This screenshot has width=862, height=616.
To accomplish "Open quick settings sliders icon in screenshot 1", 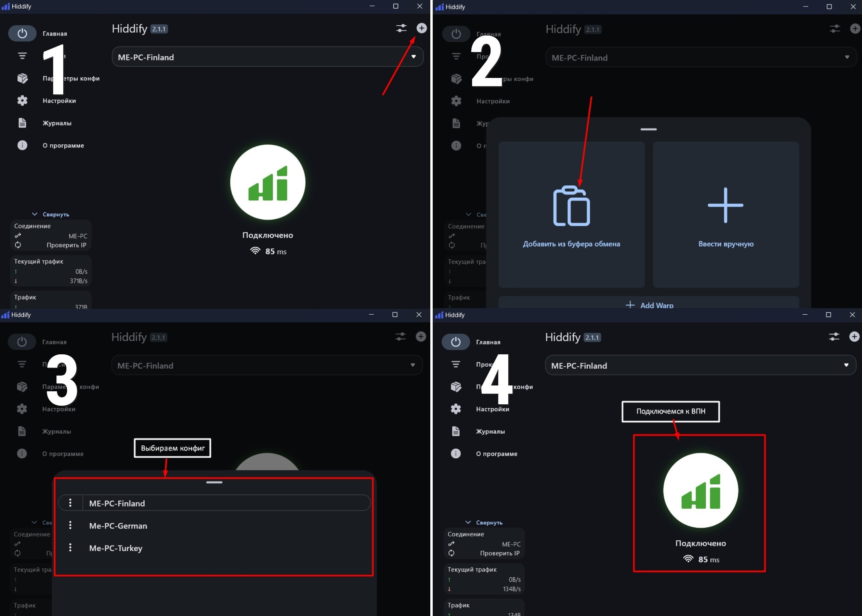I will 401,28.
